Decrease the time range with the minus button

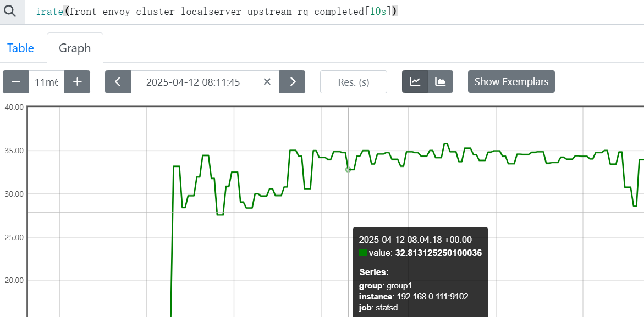(16, 82)
